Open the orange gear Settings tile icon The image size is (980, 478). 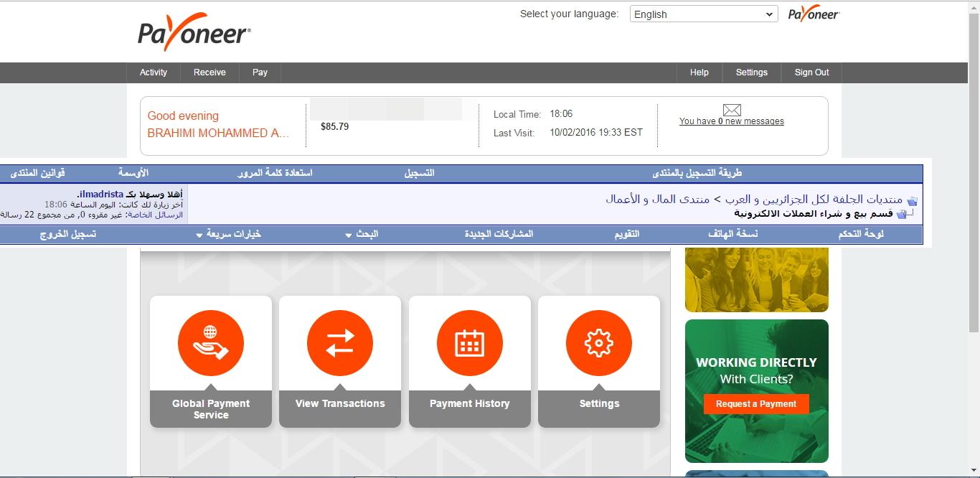coord(599,343)
